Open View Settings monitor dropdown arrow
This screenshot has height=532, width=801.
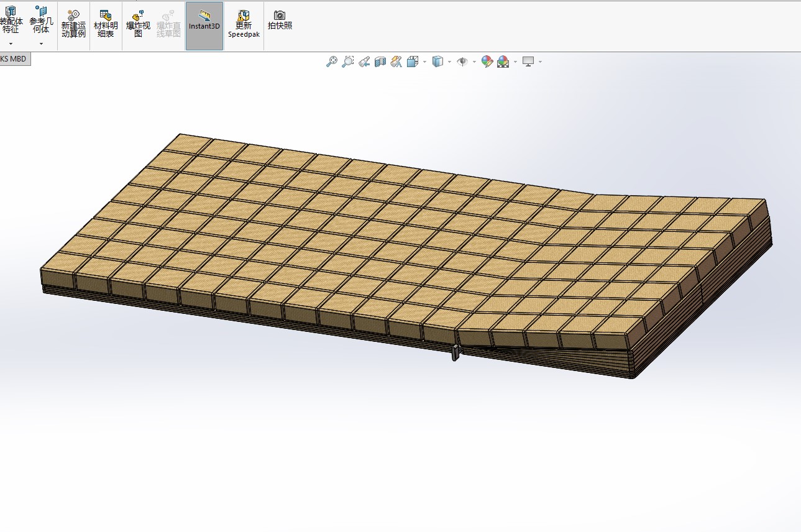point(540,62)
